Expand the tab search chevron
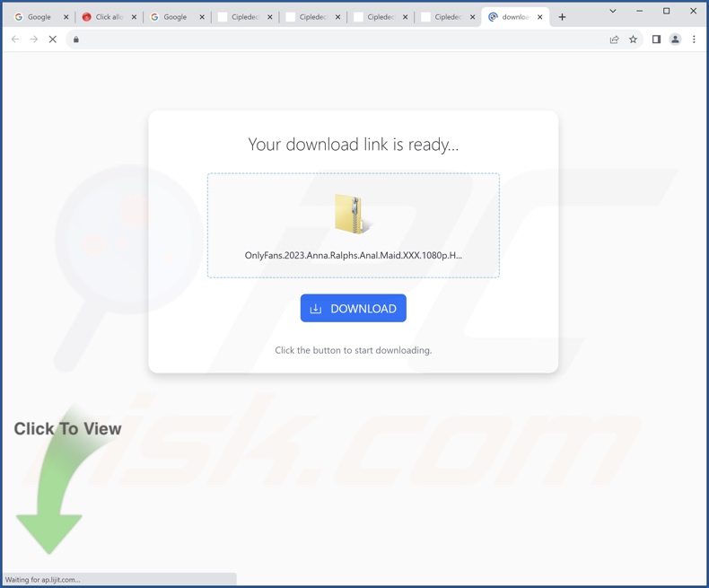This screenshot has width=709, height=588. coord(613,11)
